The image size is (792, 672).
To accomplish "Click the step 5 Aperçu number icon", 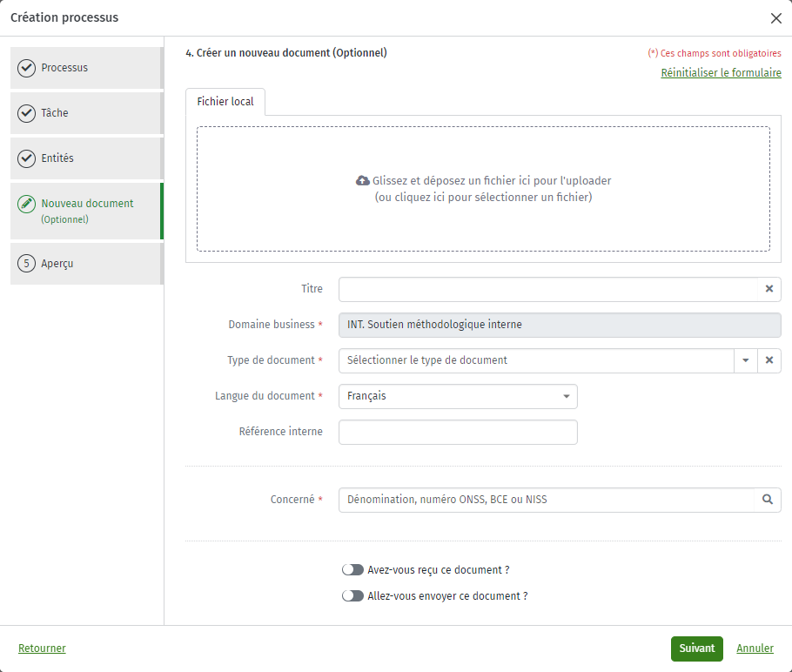I will pos(26,263).
